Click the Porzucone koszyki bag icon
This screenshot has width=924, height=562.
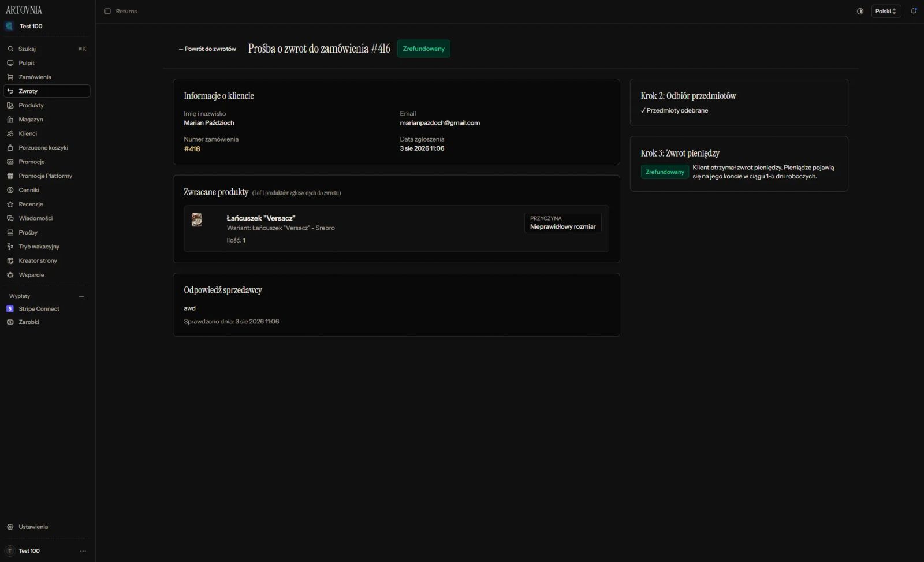(x=10, y=148)
